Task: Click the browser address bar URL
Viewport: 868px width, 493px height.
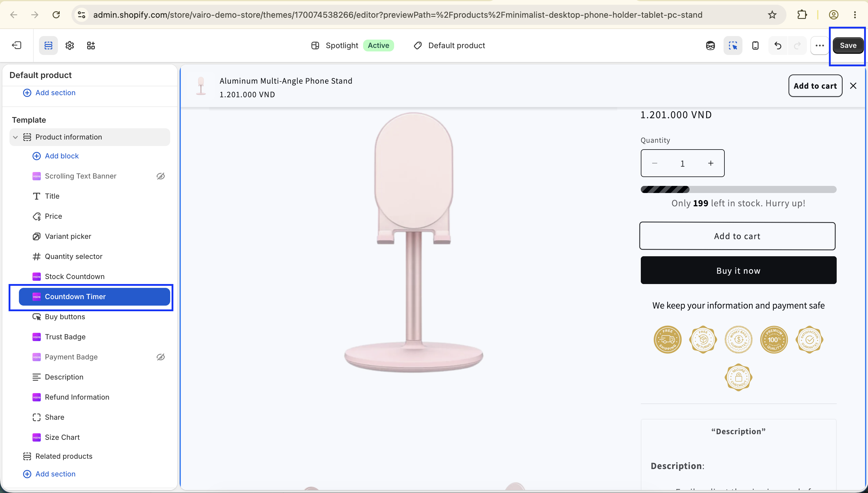Action: tap(398, 15)
